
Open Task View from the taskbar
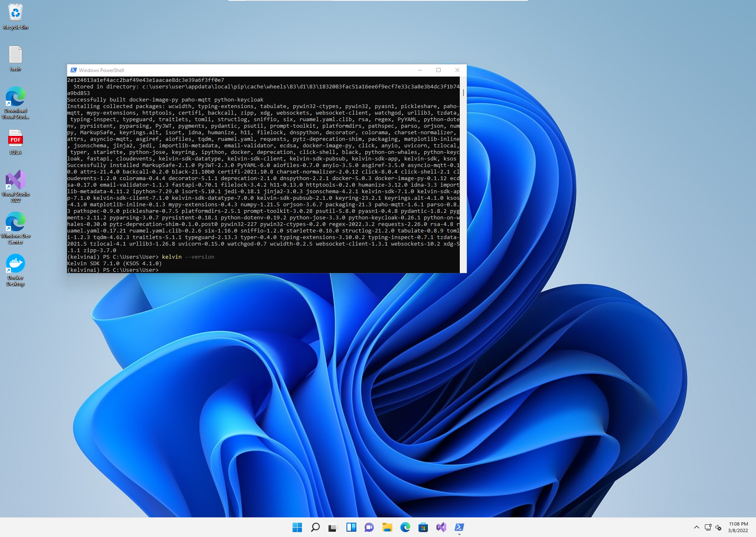(x=333, y=527)
